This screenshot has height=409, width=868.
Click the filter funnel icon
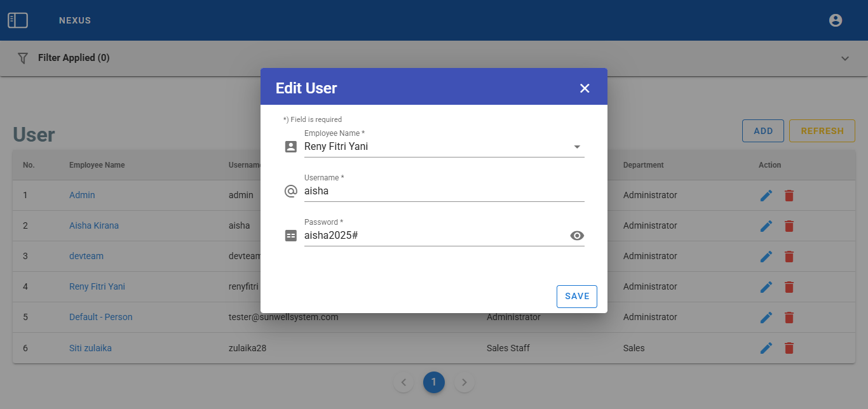23,58
